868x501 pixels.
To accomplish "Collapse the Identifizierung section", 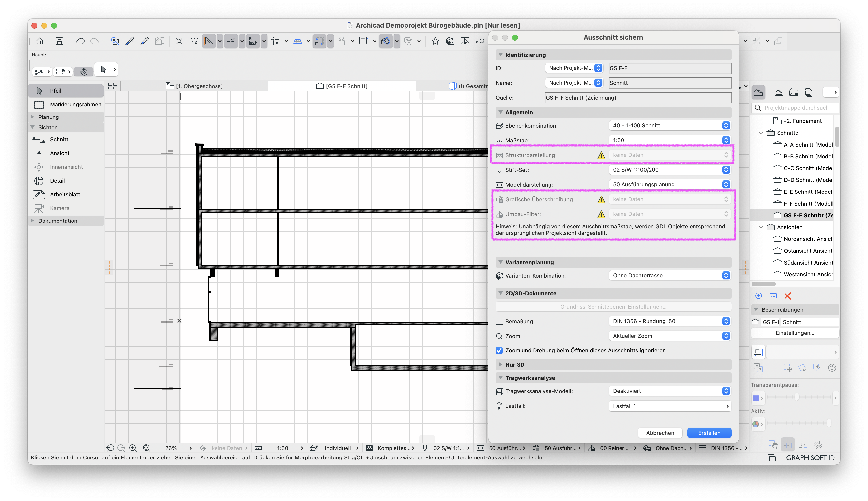I will pyautogui.click(x=501, y=55).
